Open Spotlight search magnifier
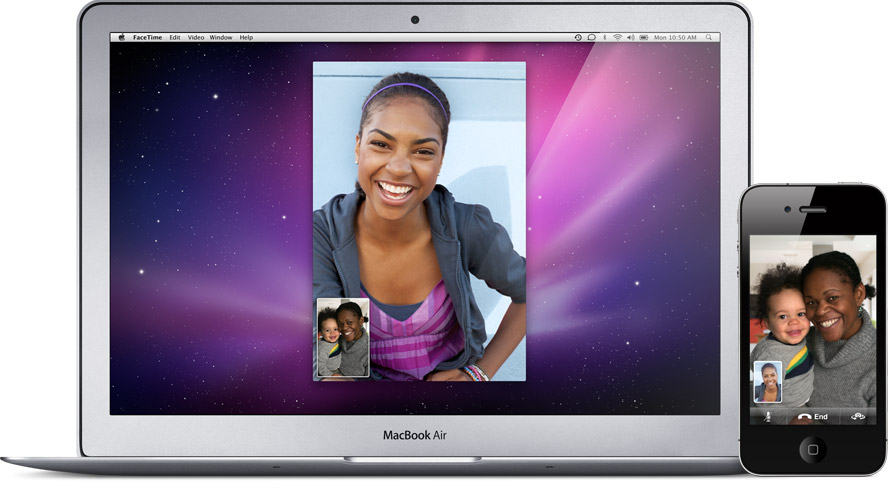The width and height of the screenshot is (888, 490). (708, 37)
